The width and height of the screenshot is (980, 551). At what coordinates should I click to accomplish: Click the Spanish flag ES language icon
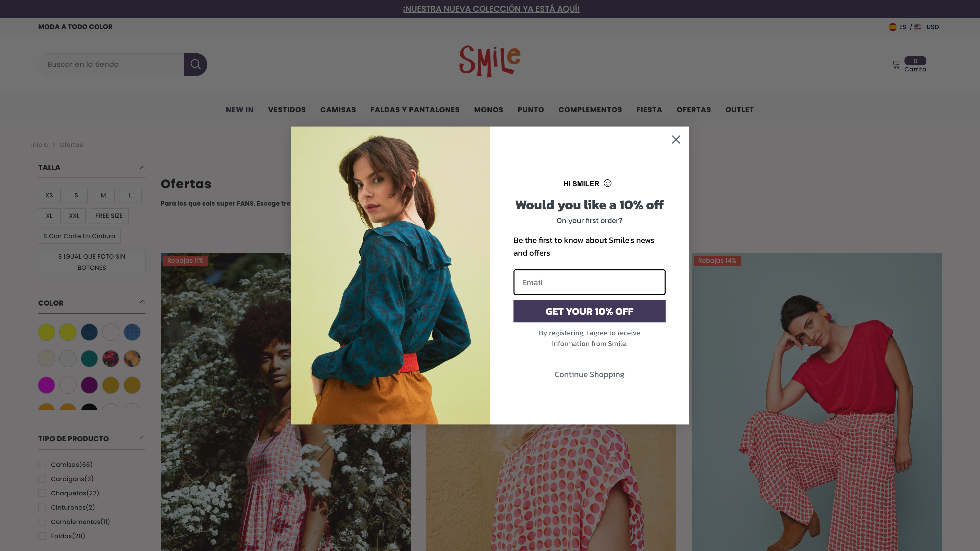coord(892,27)
